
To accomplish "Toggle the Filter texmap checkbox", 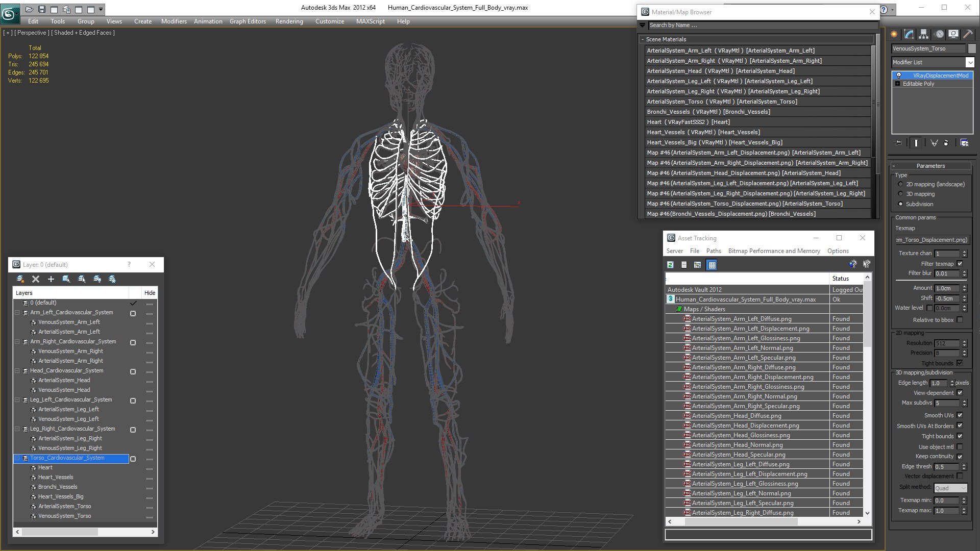I will (x=960, y=264).
